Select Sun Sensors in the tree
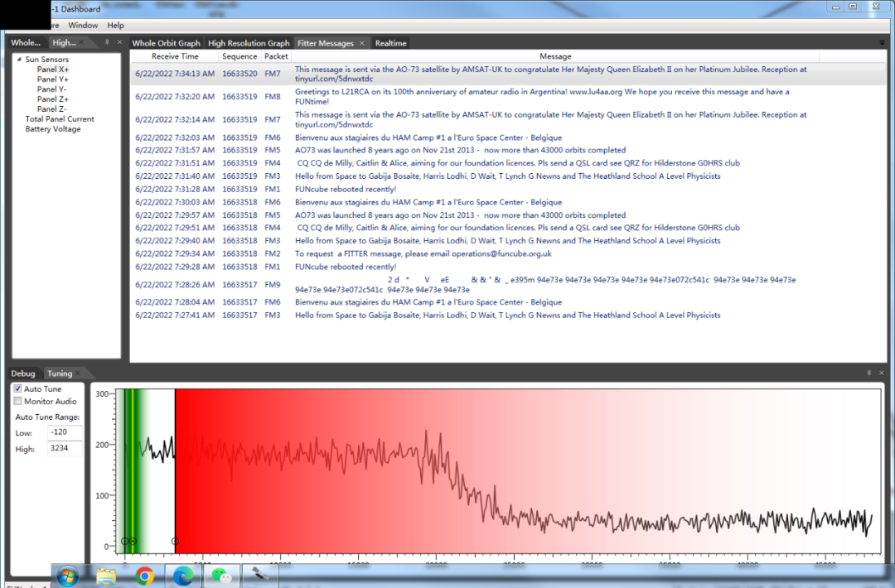This screenshot has height=588, width=895. pyautogui.click(x=46, y=60)
